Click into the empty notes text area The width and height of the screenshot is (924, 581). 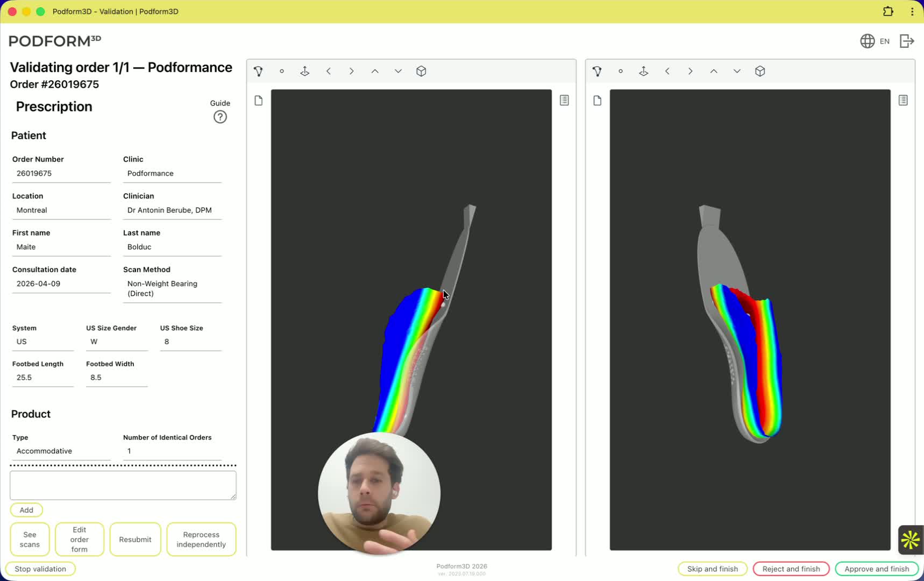(123, 485)
